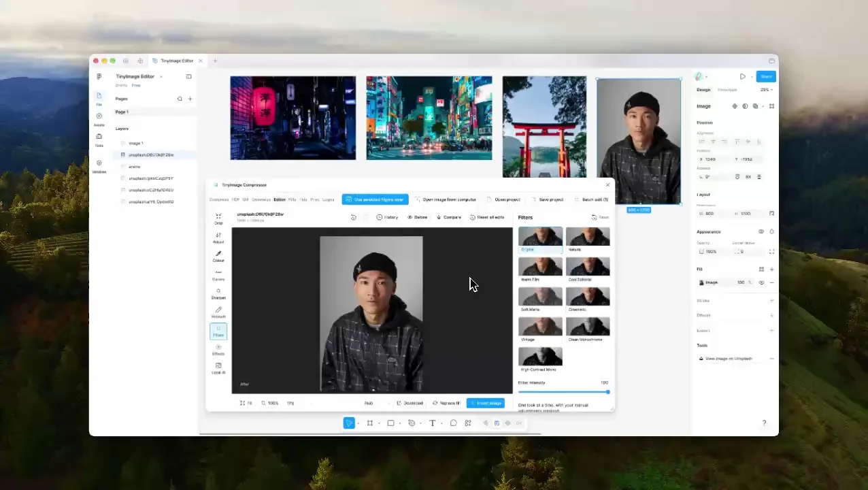Screen dimensions: 868x490
Task: Click the undo icon left of History
Action: pos(353,217)
